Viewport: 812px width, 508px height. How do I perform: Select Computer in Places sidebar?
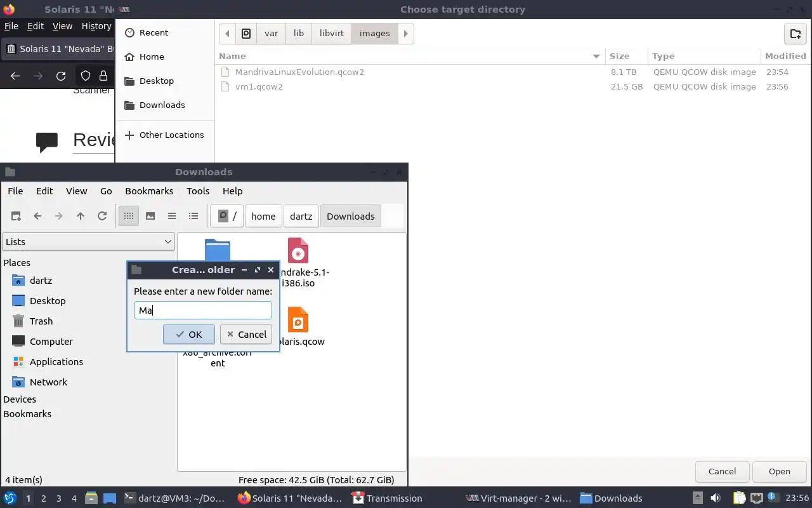click(51, 341)
